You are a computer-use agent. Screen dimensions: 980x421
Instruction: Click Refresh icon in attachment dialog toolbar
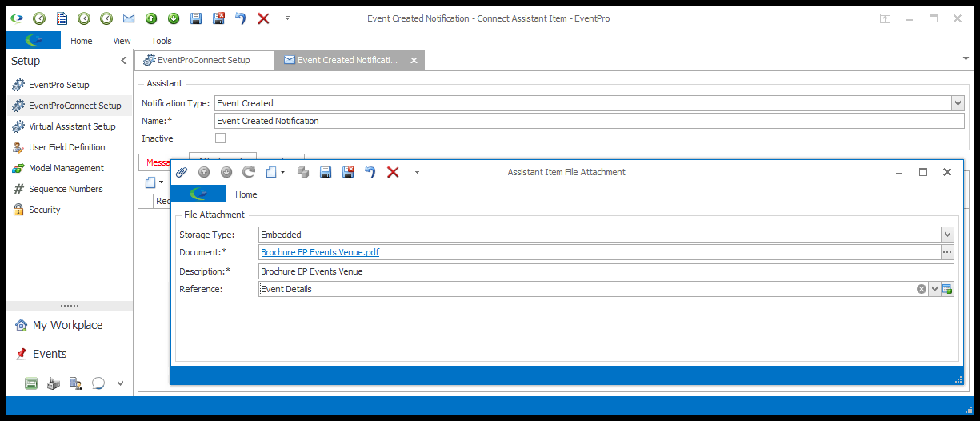[x=249, y=172]
